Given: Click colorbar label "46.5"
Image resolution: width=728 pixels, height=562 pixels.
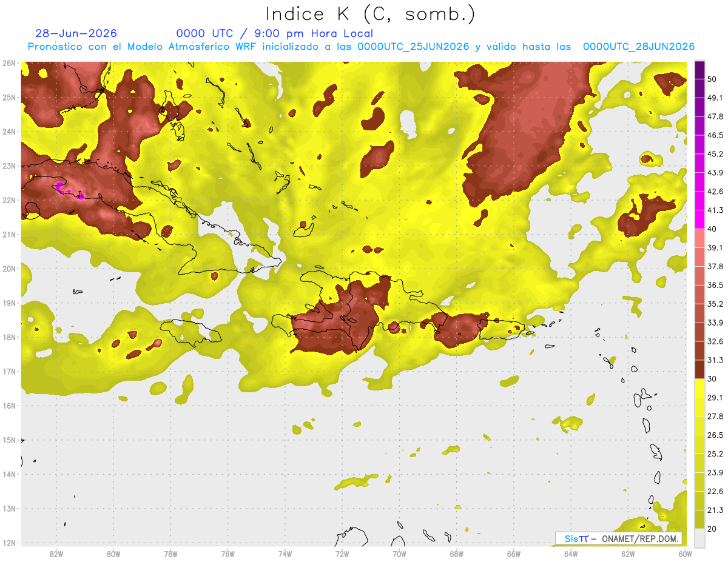Looking at the screenshot, I should click(715, 135).
